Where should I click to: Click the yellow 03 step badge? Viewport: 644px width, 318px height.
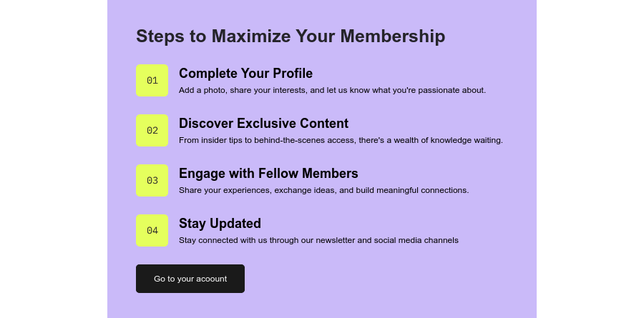click(152, 181)
